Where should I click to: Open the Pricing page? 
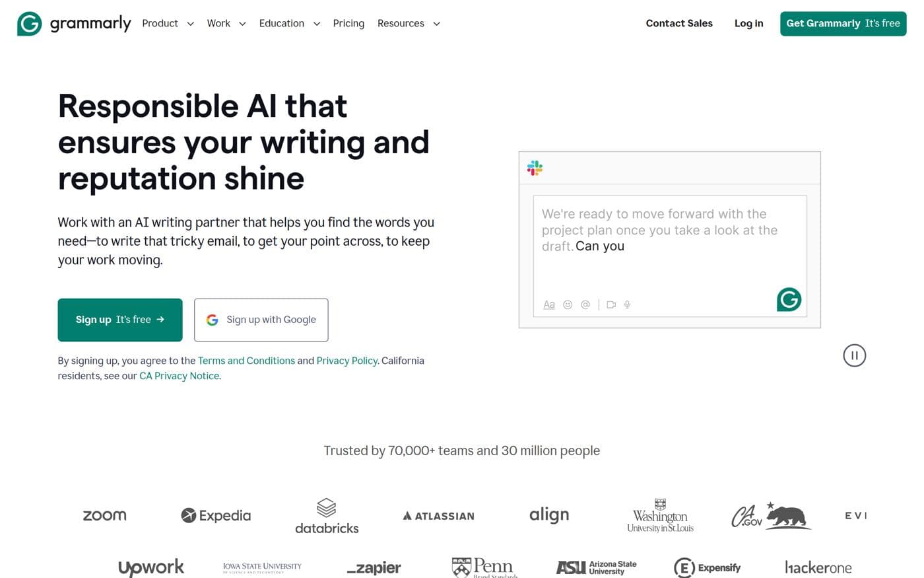348,23
